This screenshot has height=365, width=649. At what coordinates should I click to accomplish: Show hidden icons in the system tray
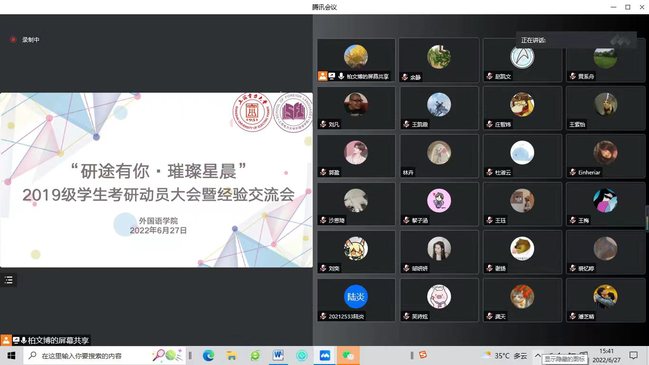537,355
